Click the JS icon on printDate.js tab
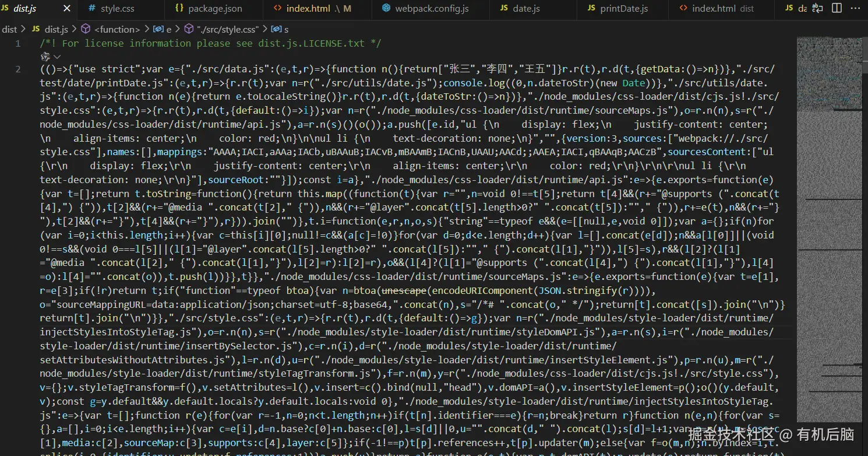This screenshot has height=456, width=868. click(x=591, y=8)
